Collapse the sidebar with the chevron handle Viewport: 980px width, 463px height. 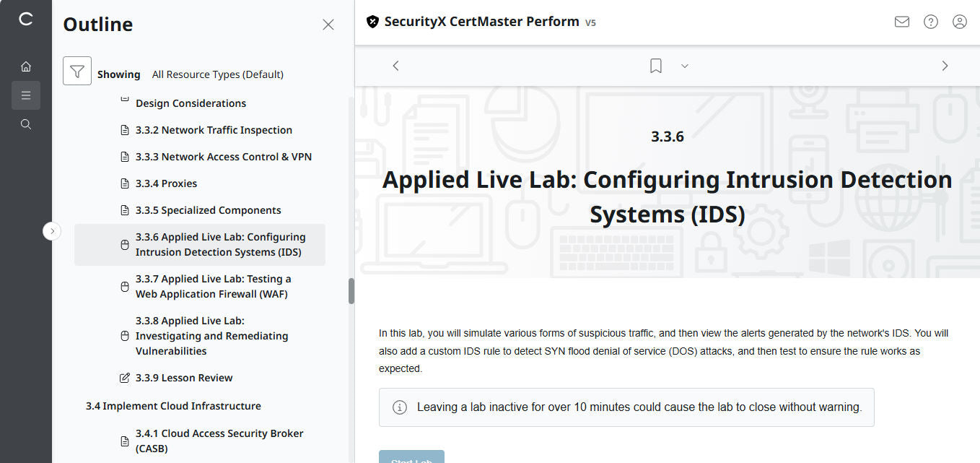[52, 231]
